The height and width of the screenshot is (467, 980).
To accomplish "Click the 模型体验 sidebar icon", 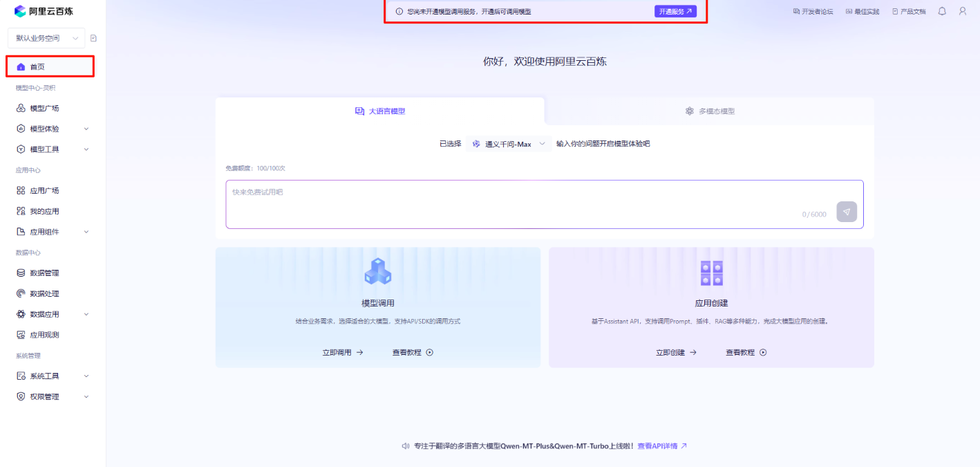I will pyautogui.click(x=21, y=129).
